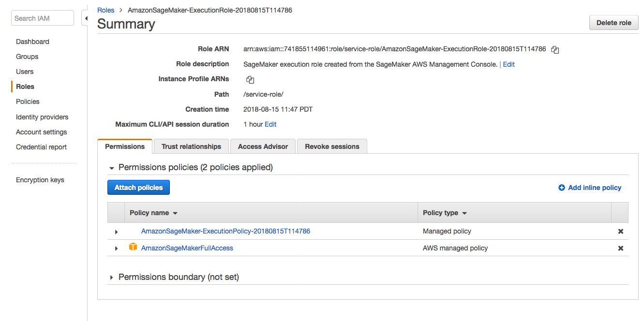Open Users in the IAM sidebar
644x321 pixels.
pyautogui.click(x=25, y=72)
